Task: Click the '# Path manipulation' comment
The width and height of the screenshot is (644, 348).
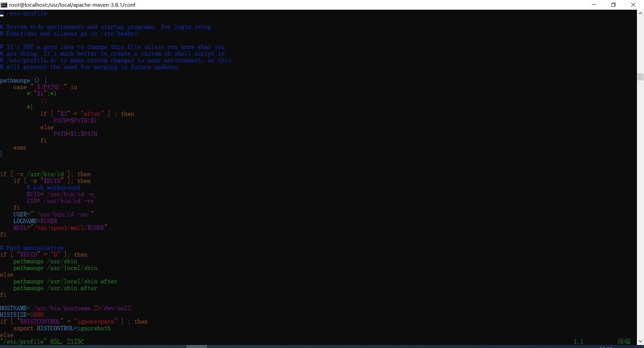Action: tap(32, 248)
